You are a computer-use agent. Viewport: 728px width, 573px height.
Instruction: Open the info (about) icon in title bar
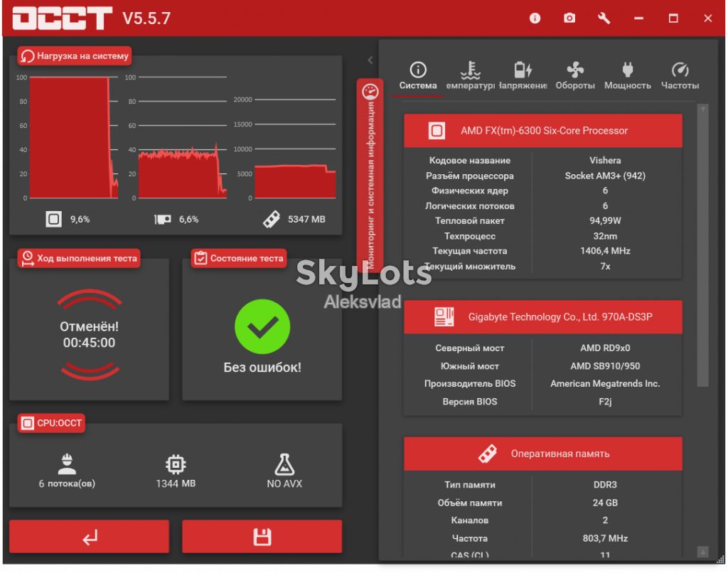[x=535, y=18]
